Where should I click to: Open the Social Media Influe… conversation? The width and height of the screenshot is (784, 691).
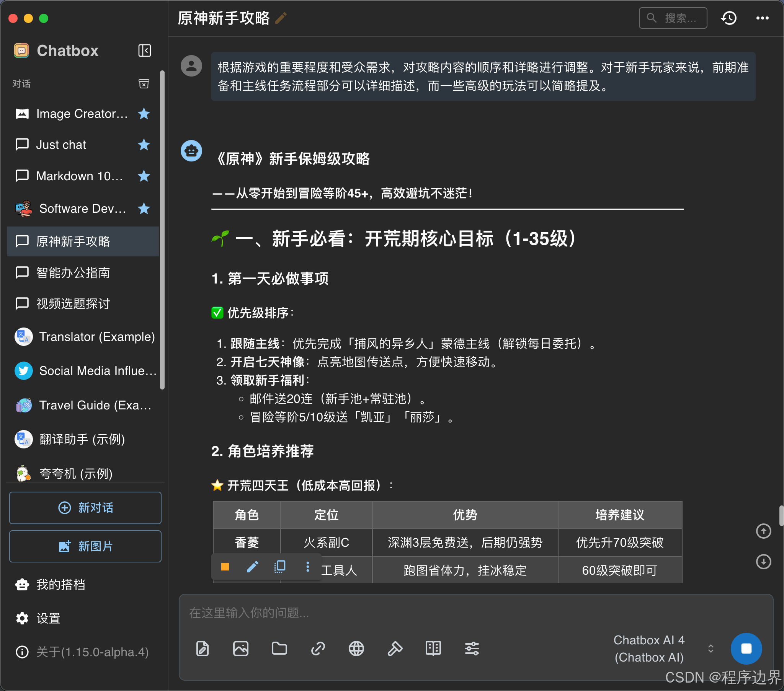(83, 371)
